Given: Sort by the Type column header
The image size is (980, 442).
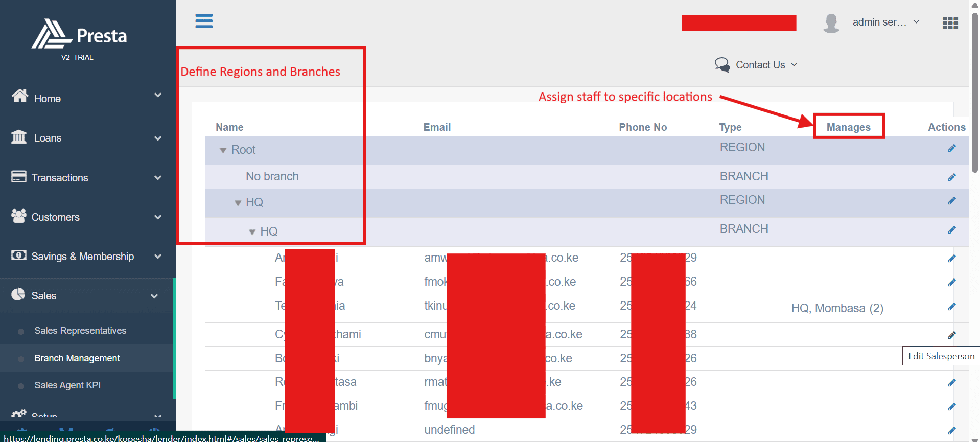Looking at the screenshot, I should [x=730, y=127].
